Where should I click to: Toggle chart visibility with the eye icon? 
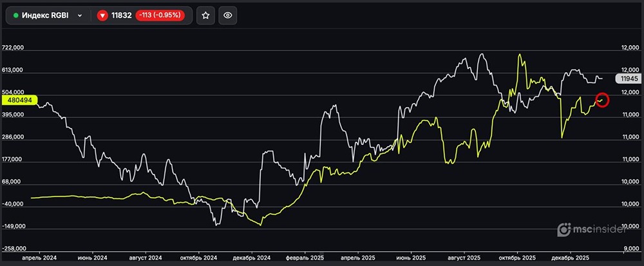click(229, 15)
